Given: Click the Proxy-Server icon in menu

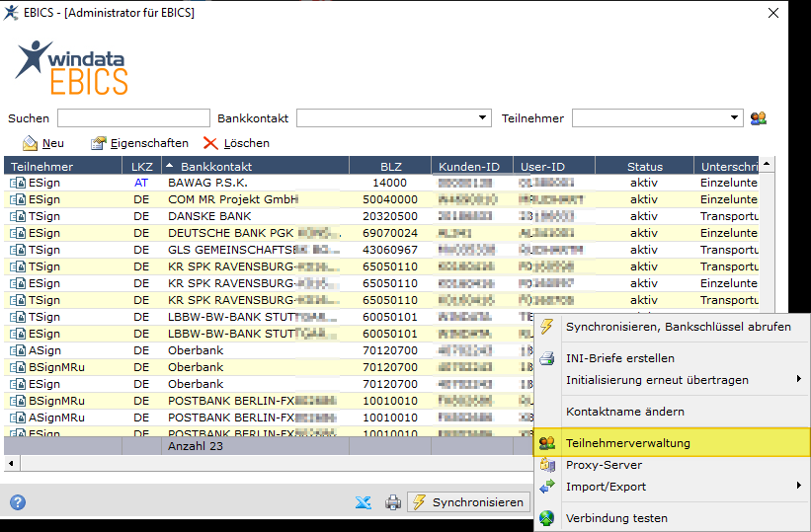Looking at the screenshot, I should (x=546, y=465).
